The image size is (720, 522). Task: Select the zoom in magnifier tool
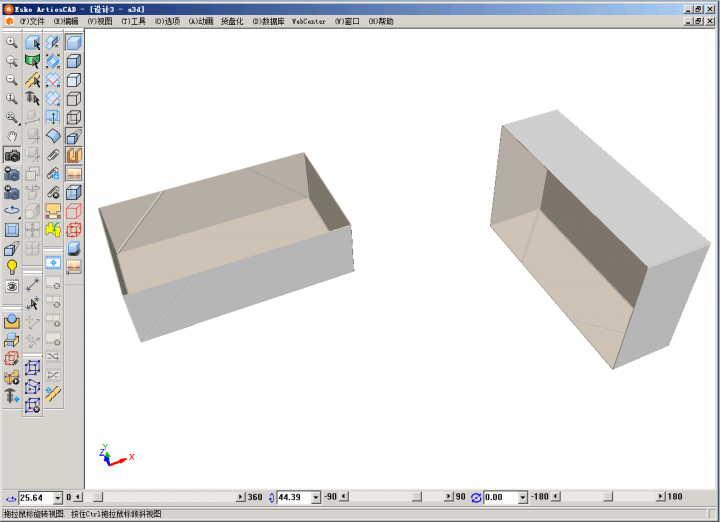click(x=12, y=42)
